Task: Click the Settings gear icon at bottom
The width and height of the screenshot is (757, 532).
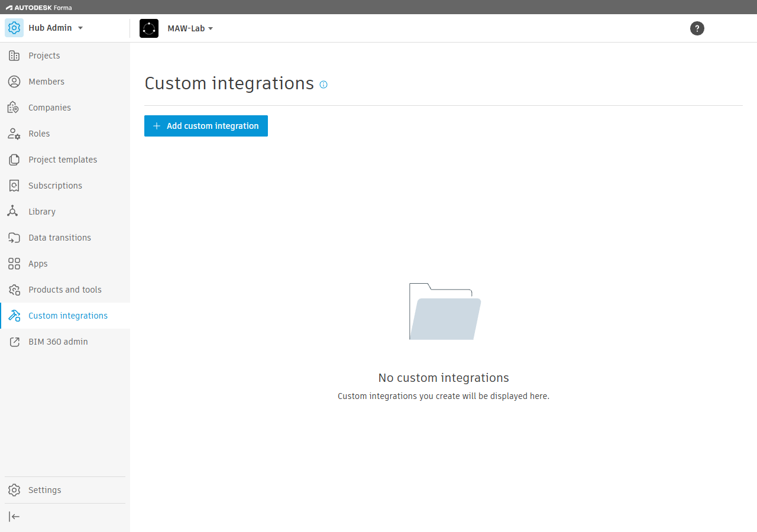Action: [14, 490]
